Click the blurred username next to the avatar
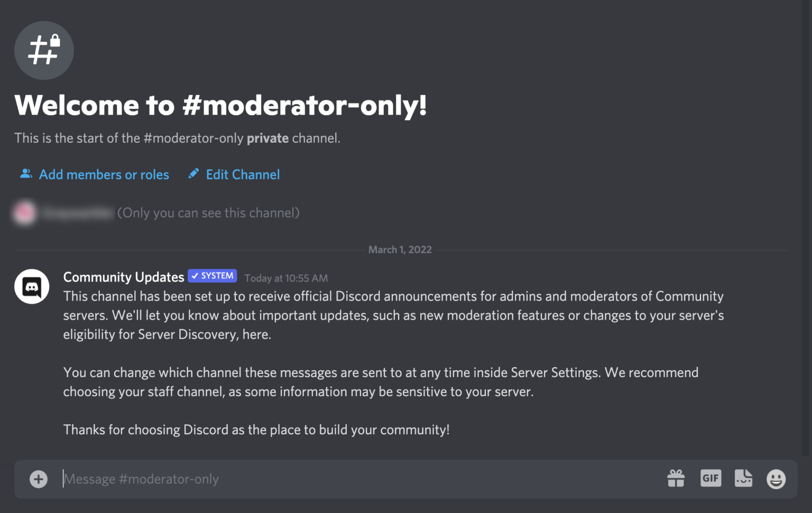The height and width of the screenshot is (513, 812). 78,213
